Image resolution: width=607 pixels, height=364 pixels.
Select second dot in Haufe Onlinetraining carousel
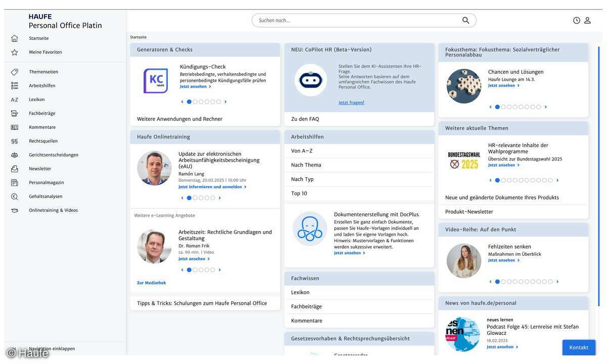(x=195, y=198)
